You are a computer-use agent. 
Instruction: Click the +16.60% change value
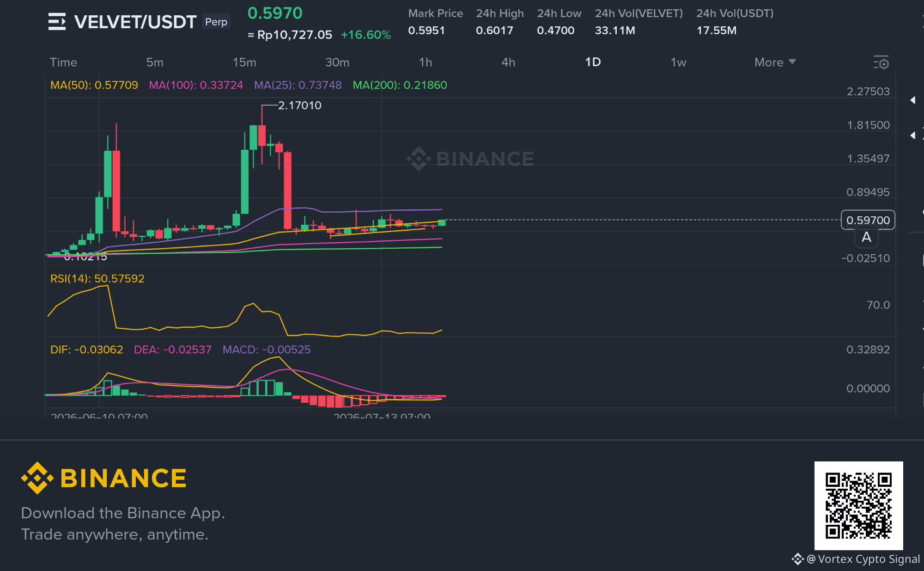coord(366,35)
